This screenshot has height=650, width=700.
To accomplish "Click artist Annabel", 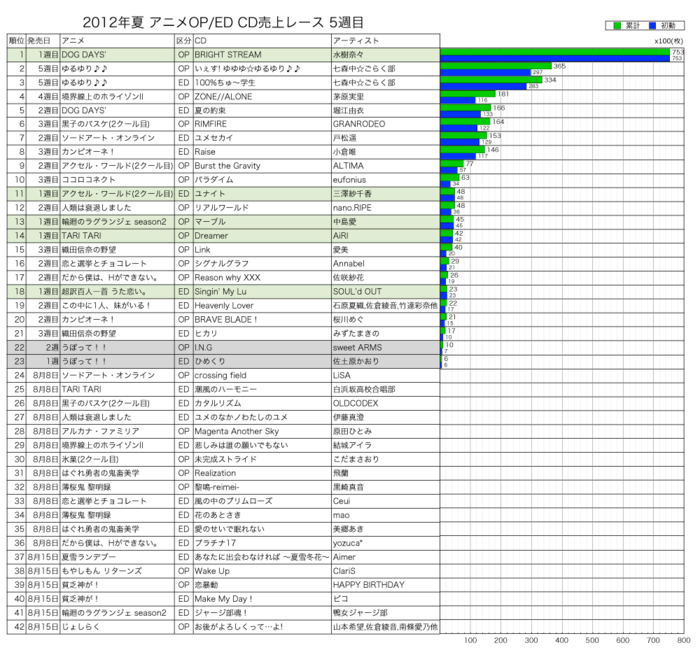I will 386,263.
